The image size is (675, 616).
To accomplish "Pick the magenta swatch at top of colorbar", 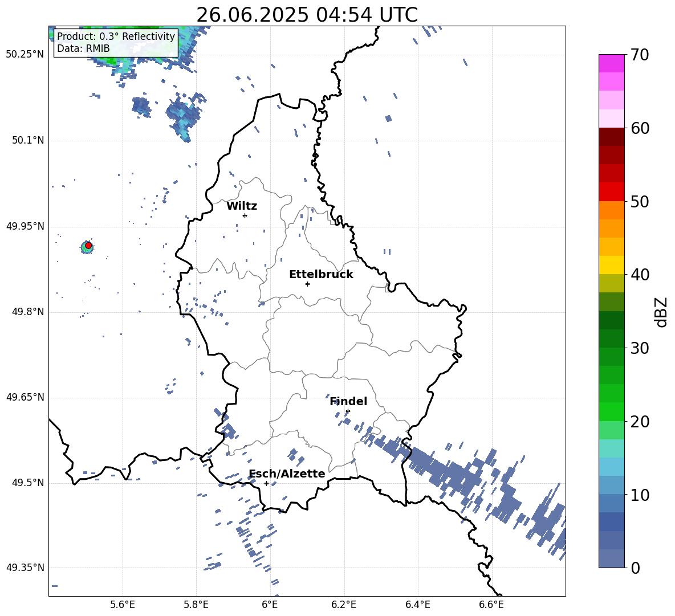I will [x=612, y=63].
